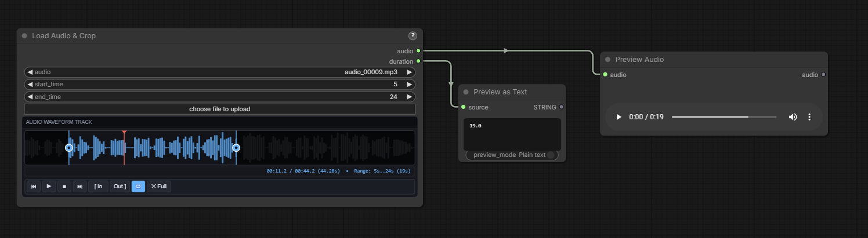The image size is (868, 238).
Task: Play the waveform track
Action: (x=49, y=186)
